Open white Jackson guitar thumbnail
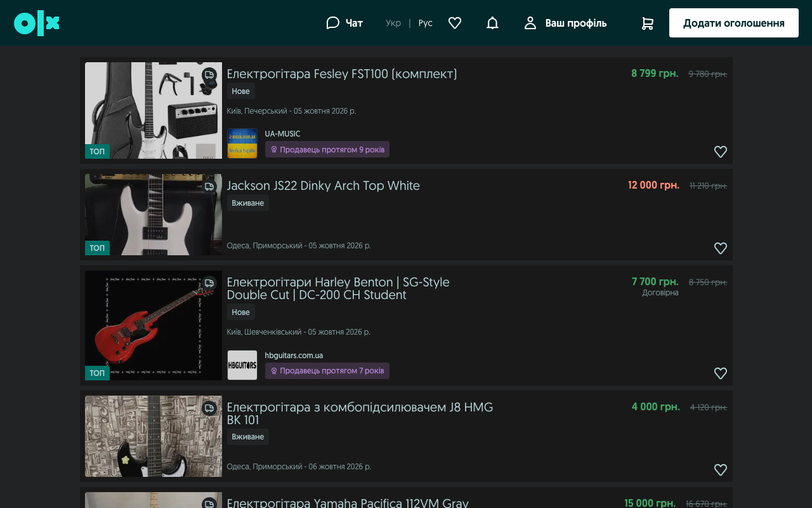This screenshot has width=812, height=508. [x=154, y=215]
